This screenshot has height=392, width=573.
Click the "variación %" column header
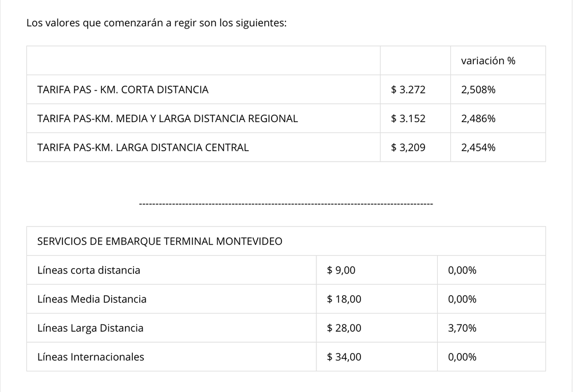click(488, 61)
